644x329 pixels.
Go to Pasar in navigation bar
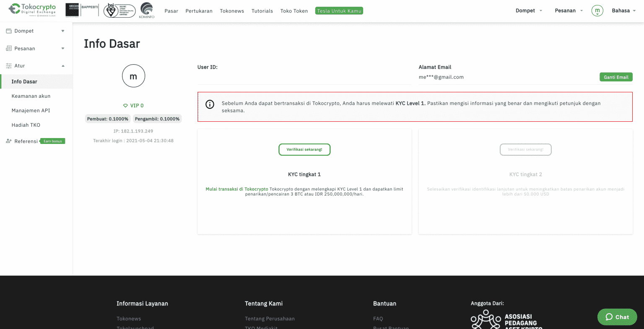click(171, 11)
